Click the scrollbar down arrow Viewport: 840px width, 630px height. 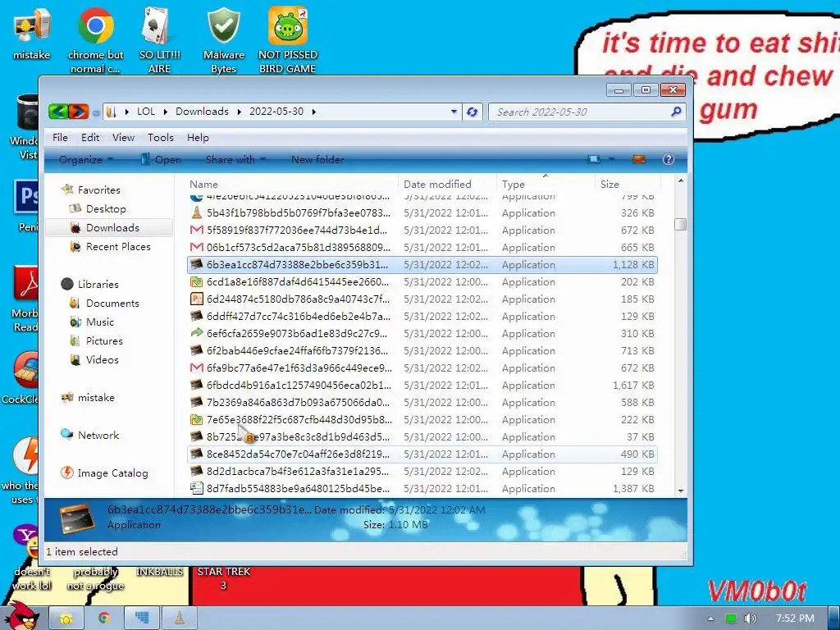680,491
